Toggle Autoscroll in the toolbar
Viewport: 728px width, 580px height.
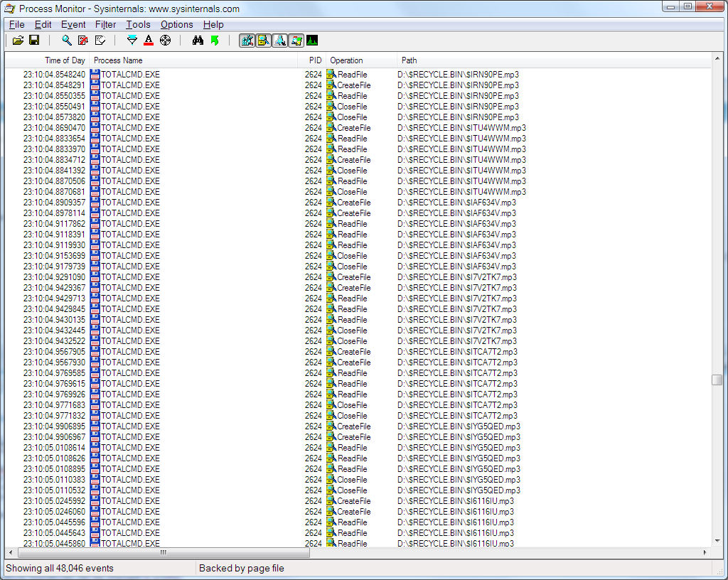(83, 41)
